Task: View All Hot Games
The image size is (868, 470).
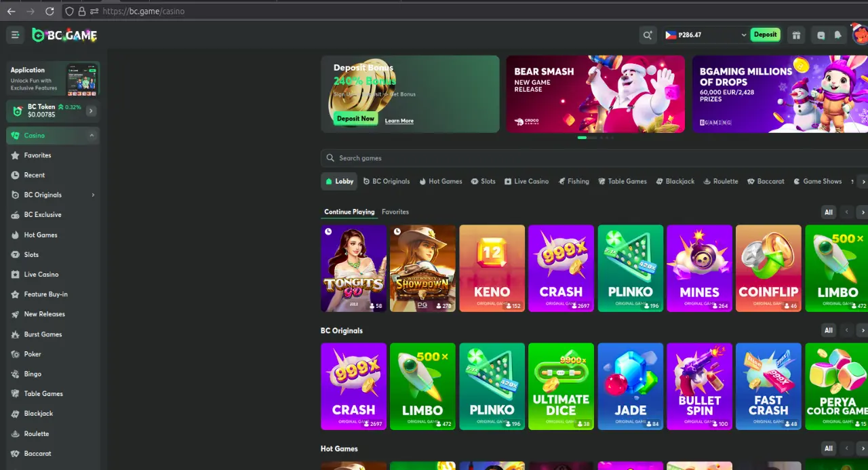Action: 828,448
